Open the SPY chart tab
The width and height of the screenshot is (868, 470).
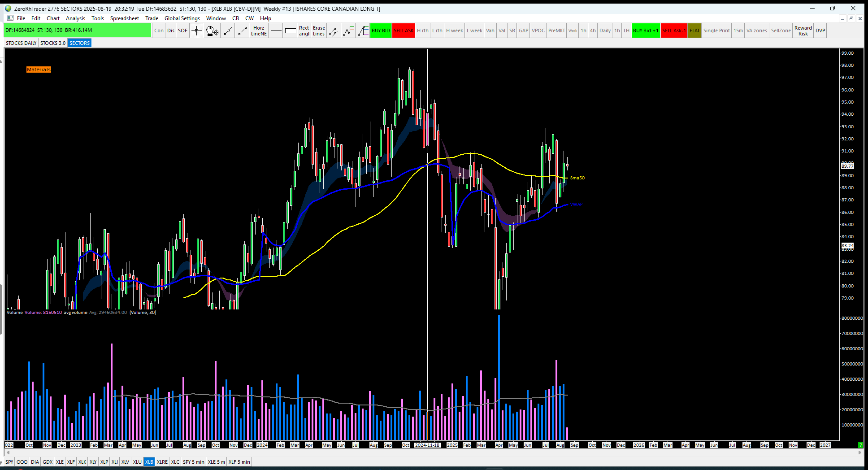(9, 462)
